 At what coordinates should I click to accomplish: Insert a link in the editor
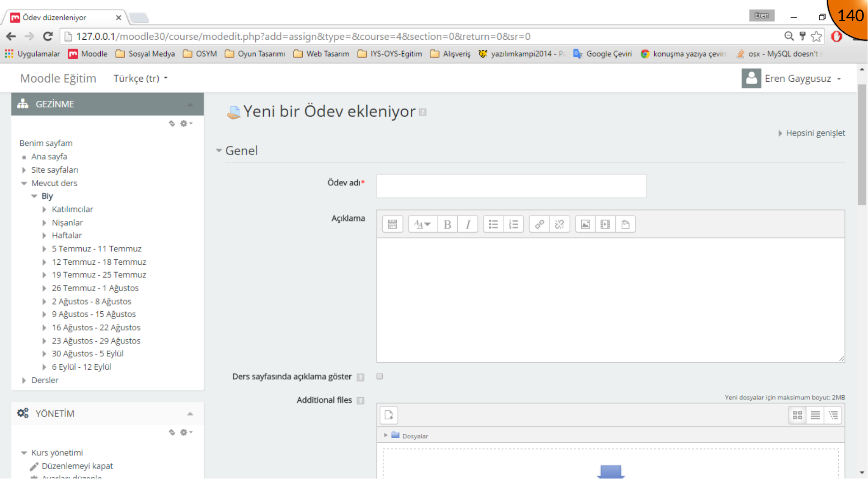coord(540,224)
